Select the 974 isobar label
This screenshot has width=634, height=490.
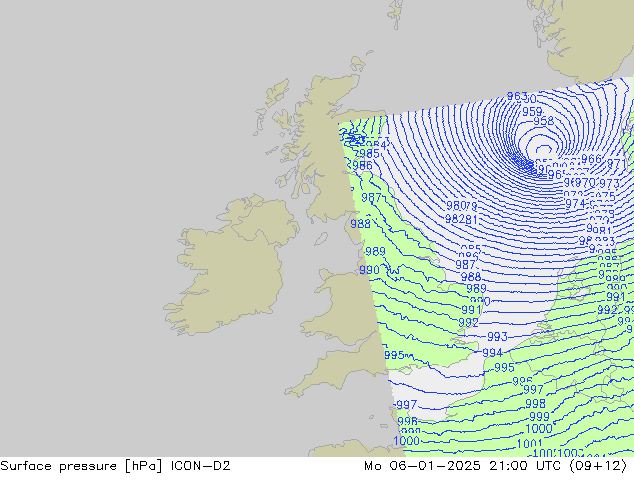[x=575, y=203]
